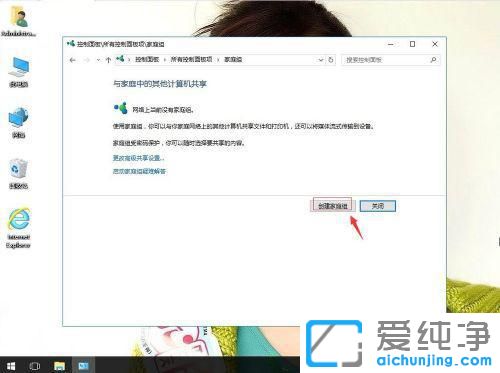Select the Internet Explorer desktop icon
The width and height of the screenshot is (500, 373).
click(x=18, y=228)
